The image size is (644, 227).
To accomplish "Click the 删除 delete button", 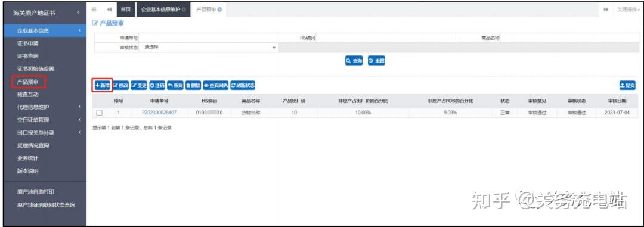I will point(193,85).
